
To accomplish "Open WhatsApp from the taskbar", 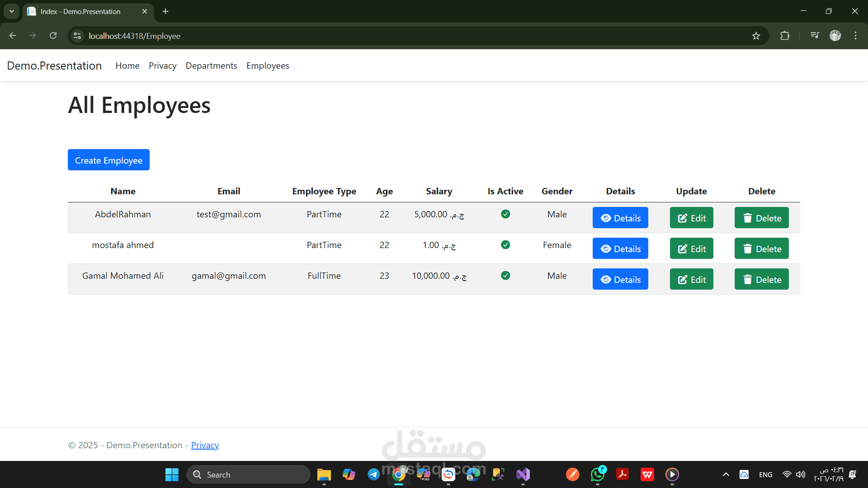I will (x=598, y=474).
